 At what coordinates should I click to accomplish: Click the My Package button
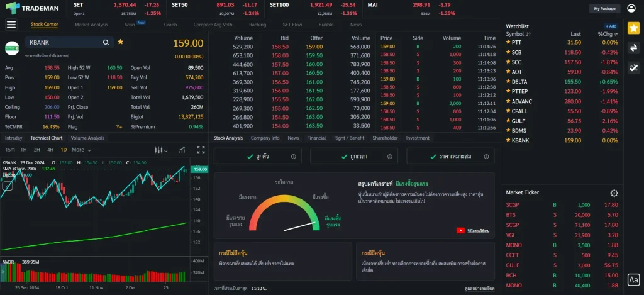(x=604, y=9)
